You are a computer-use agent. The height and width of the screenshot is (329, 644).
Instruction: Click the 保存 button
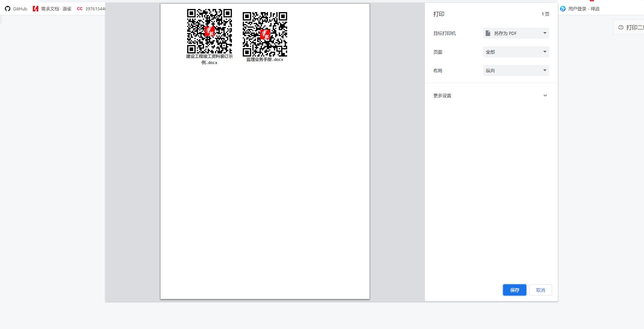click(x=515, y=290)
